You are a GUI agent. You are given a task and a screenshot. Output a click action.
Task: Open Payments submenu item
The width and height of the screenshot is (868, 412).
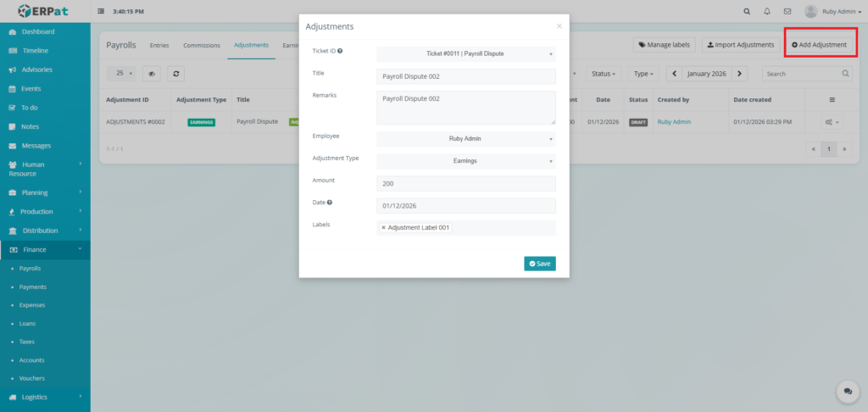click(33, 287)
